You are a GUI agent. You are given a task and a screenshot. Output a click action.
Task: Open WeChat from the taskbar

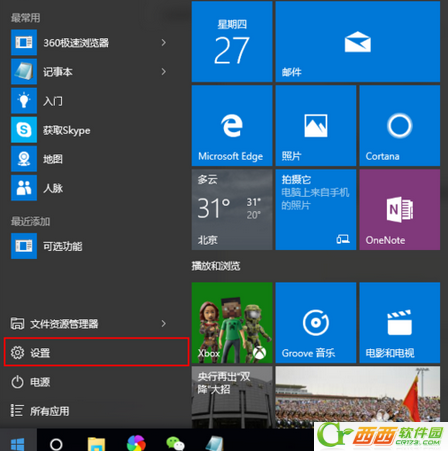pyautogui.click(x=175, y=444)
